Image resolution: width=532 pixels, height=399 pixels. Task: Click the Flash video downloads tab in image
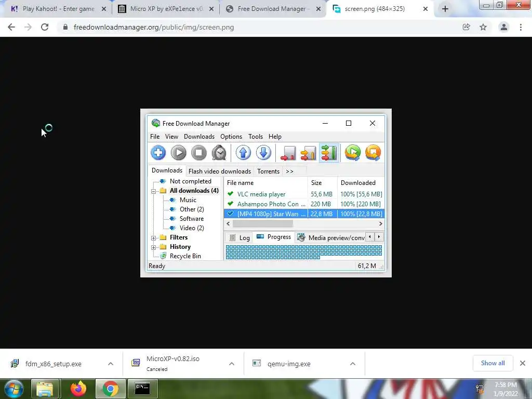tap(220, 171)
